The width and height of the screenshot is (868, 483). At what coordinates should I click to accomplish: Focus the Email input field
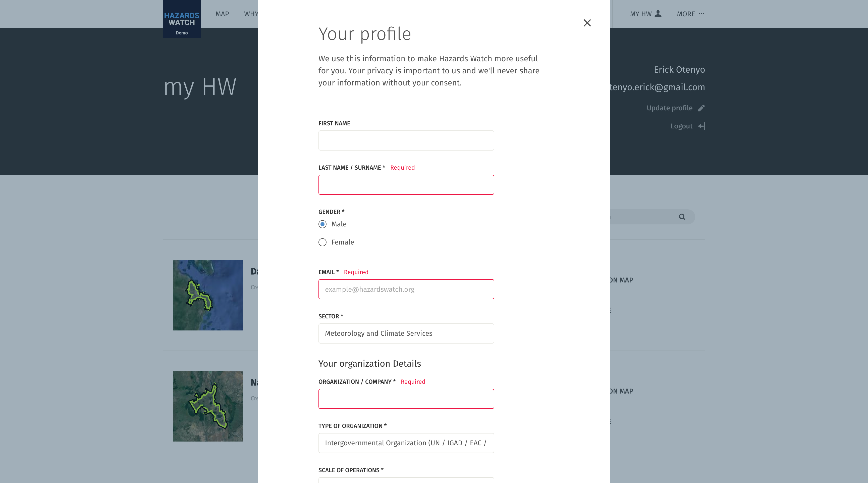pos(406,289)
